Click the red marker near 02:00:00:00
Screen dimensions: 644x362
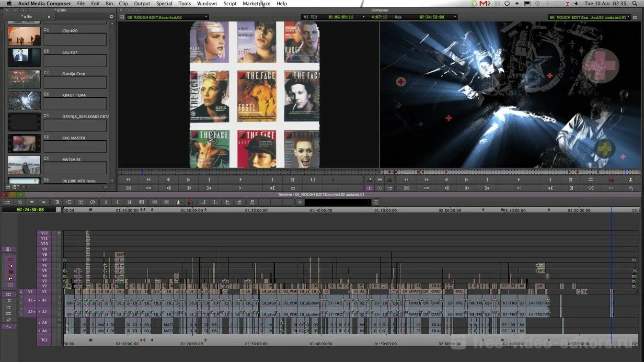click(483, 210)
